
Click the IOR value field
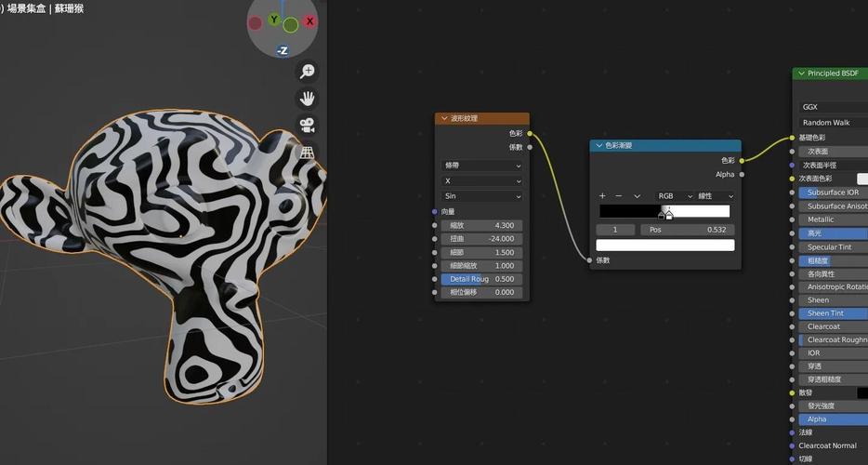[x=833, y=353]
